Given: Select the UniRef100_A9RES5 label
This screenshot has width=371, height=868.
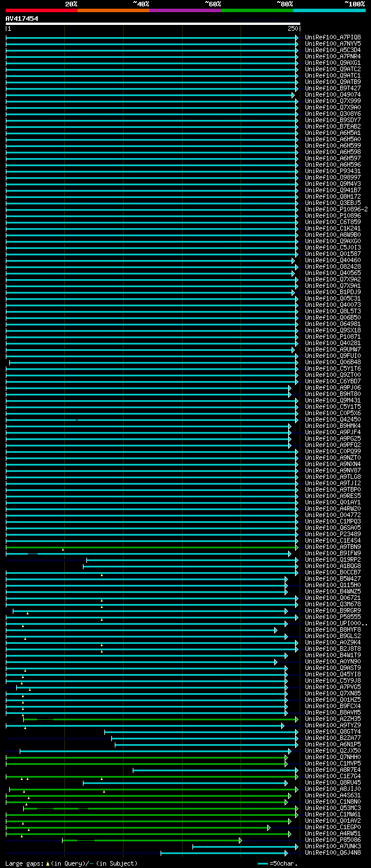Looking at the screenshot, I should click(x=333, y=496).
